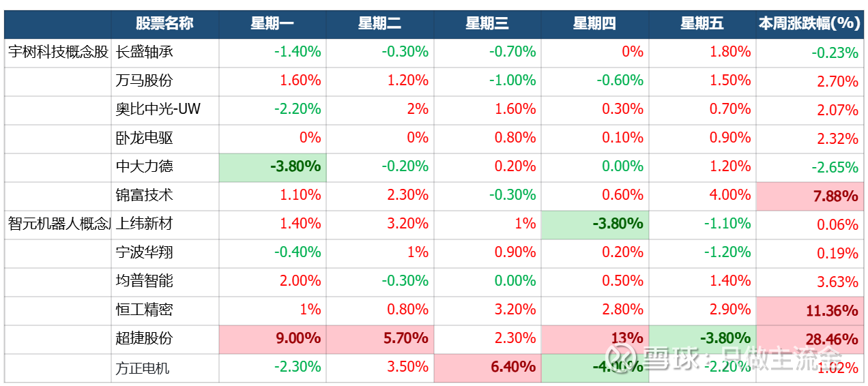The image size is (868, 386).
Task: Select 万马股份's Friday 1.50% cell
Action: point(702,80)
